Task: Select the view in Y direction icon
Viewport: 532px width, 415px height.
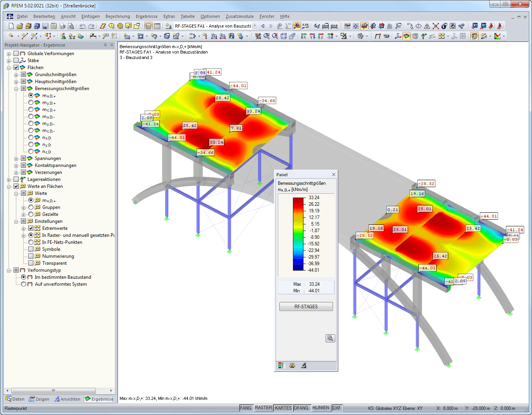Action: (312, 36)
